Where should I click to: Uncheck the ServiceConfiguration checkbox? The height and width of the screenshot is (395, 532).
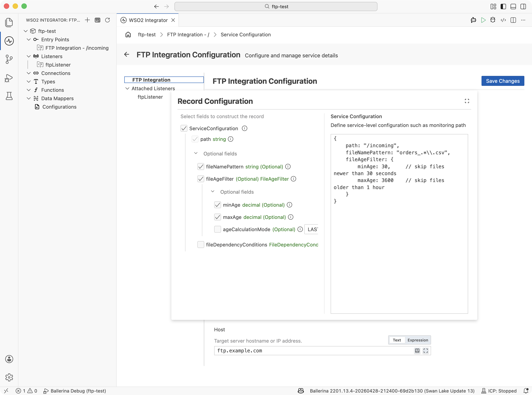point(184,128)
